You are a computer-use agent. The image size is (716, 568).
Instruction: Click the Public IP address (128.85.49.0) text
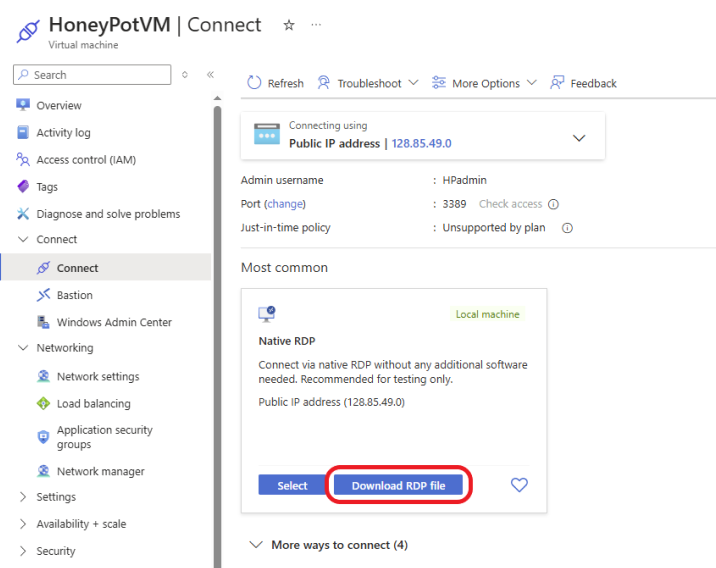[x=332, y=402]
